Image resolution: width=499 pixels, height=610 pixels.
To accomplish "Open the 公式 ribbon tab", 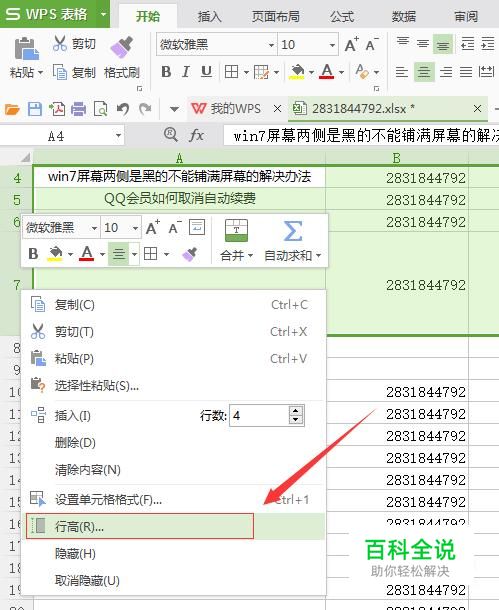I will coord(342,16).
